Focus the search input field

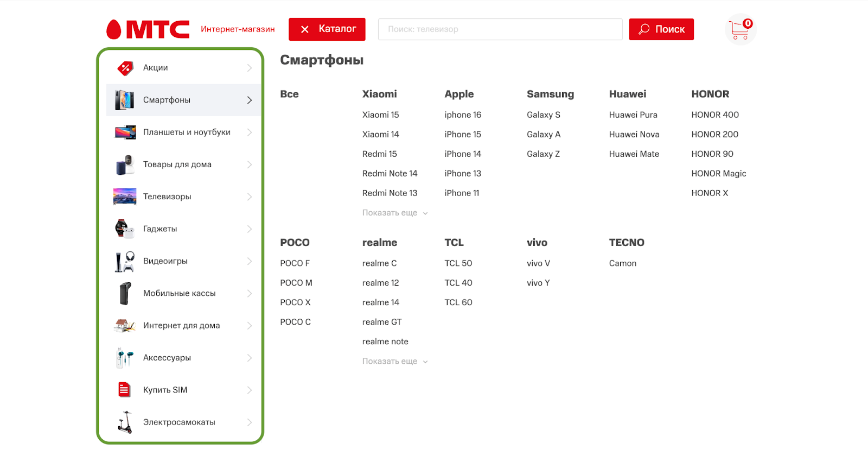coord(500,29)
